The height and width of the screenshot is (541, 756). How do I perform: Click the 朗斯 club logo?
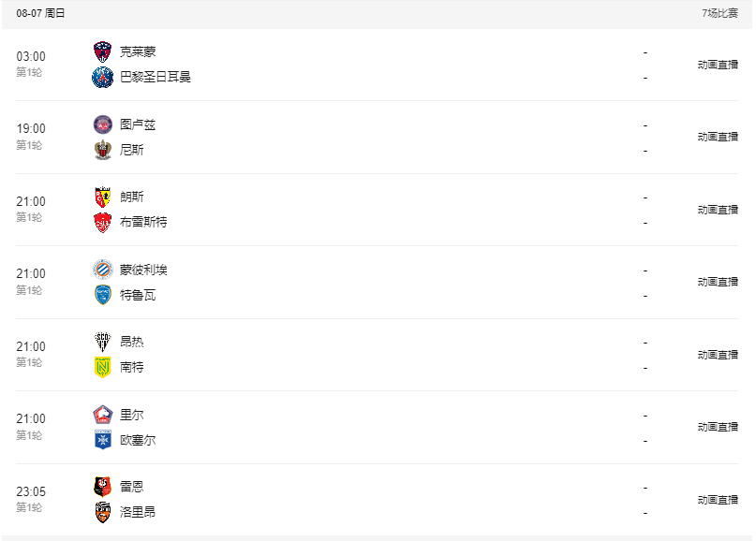102,197
